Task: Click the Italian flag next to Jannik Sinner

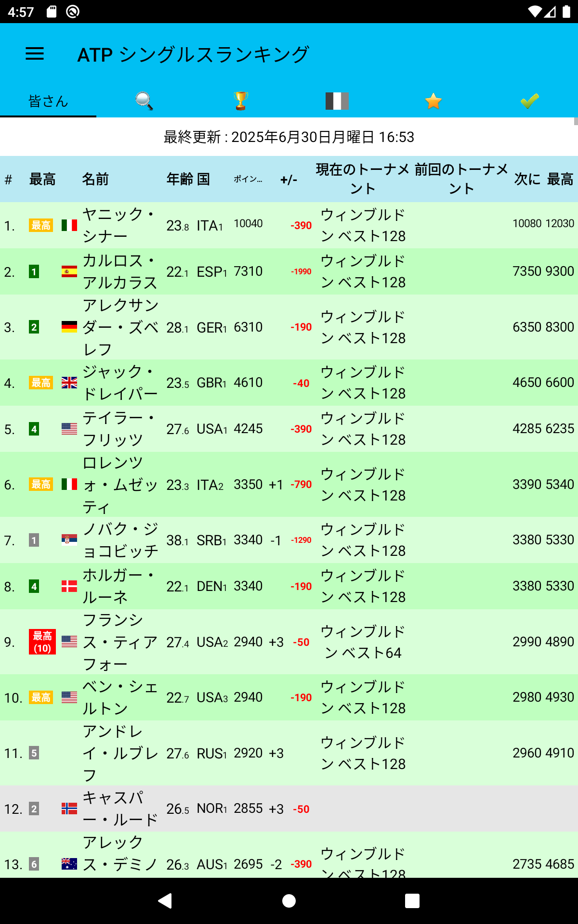Action: (x=68, y=224)
